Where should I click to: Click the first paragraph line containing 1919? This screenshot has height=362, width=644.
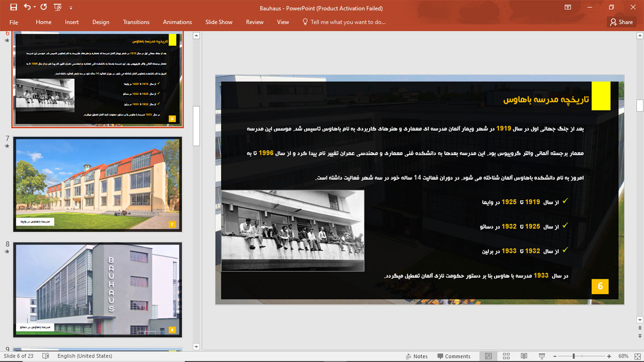(x=415, y=129)
